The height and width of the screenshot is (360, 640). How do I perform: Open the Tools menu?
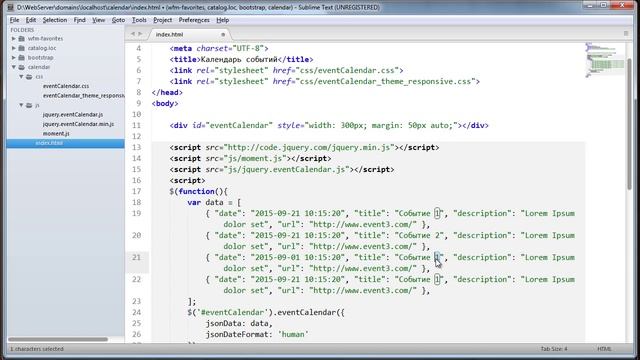[x=139, y=20]
